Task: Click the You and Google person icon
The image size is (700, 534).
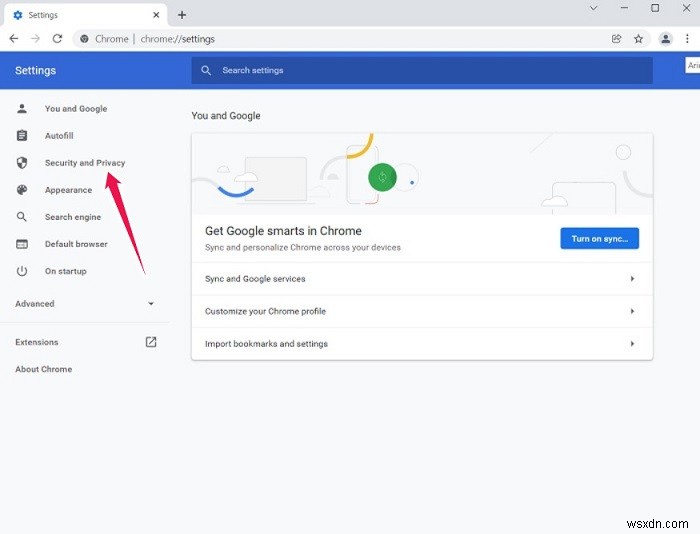Action: pos(22,108)
